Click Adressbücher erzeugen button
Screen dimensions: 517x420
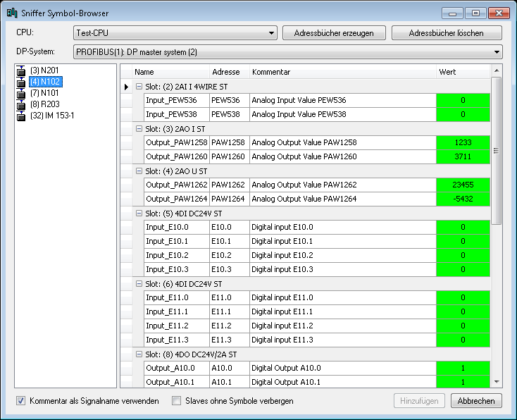(x=333, y=33)
